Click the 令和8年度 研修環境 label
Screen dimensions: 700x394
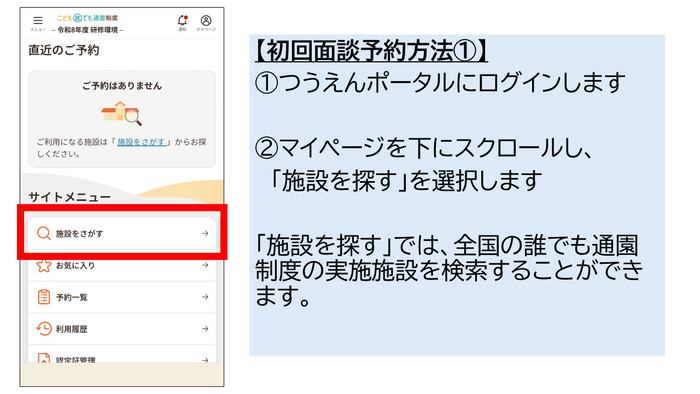88,30
